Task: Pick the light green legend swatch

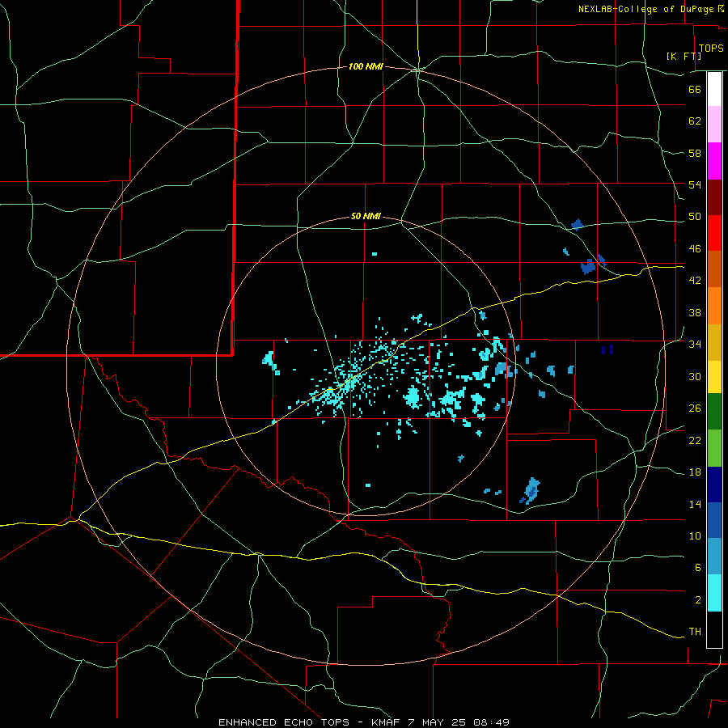Action: click(714, 448)
